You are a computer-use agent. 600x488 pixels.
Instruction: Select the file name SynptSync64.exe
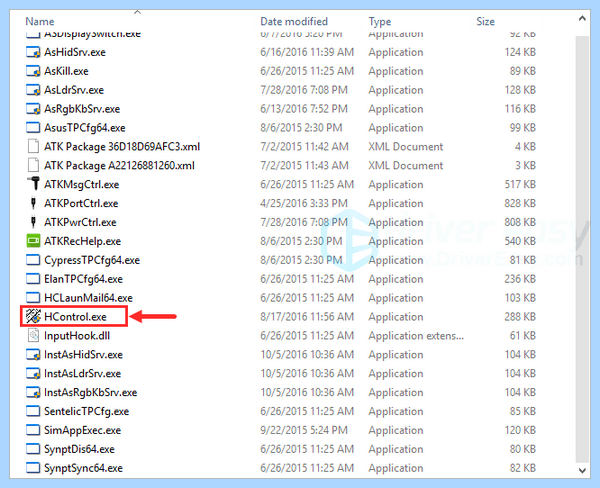click(83, 468)
